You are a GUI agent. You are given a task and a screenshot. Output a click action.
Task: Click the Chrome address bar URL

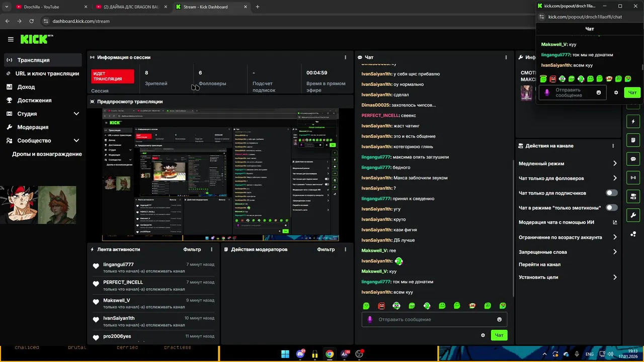[81, 21]
